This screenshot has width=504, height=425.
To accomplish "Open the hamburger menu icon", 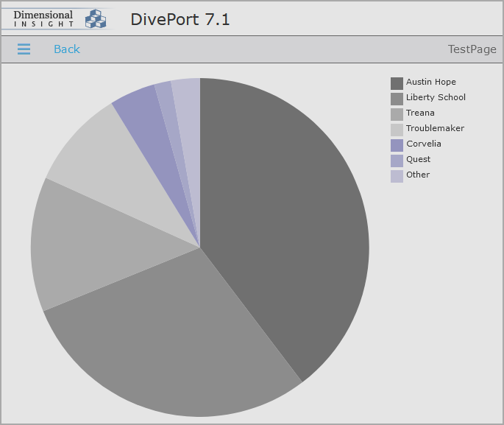I will tap(24, 49).
